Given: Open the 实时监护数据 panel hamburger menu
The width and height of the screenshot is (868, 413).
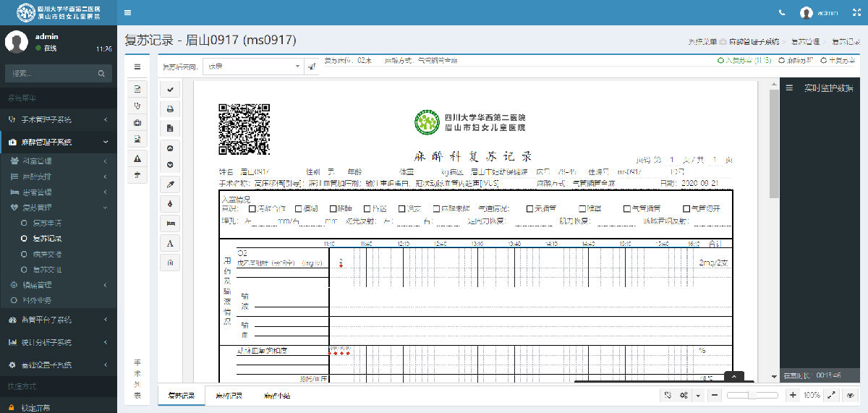Looking at the screenshot, I should click(790, 88).
